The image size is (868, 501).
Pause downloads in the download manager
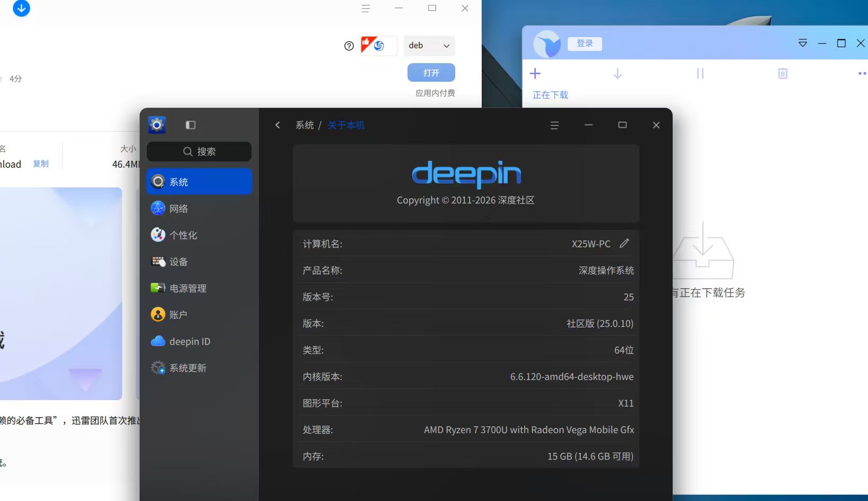coord(700,73)
